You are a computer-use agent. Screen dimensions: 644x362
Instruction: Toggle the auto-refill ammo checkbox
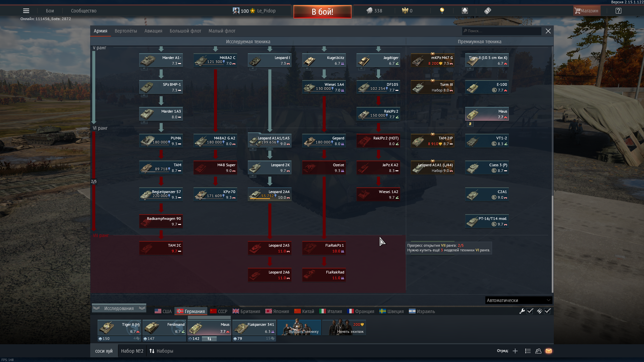pos(547,311)
